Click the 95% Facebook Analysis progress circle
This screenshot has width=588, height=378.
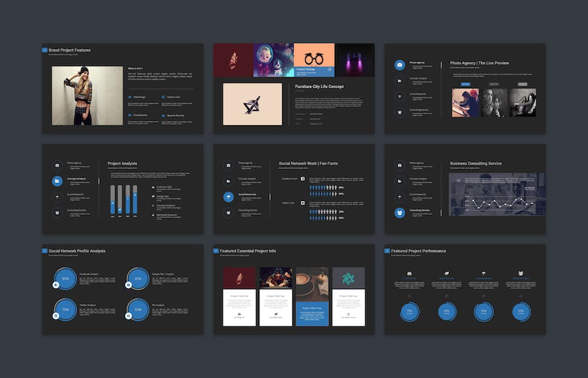point(65,279)
